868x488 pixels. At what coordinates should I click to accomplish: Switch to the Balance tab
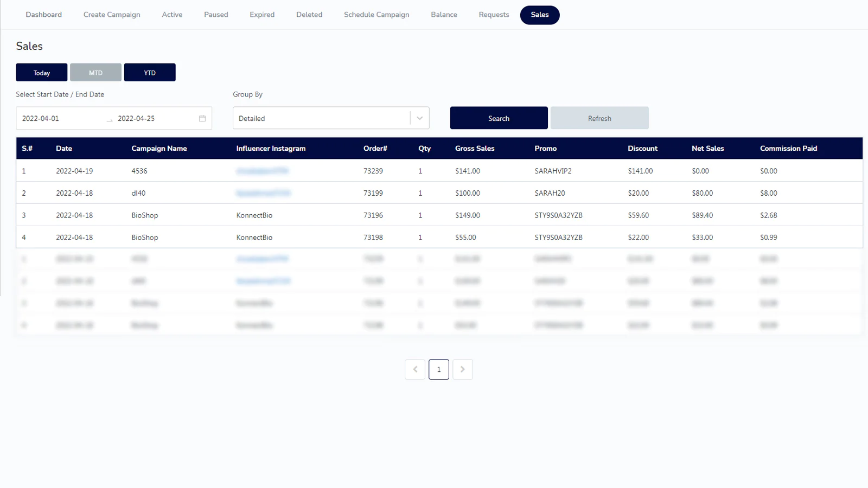444,15
